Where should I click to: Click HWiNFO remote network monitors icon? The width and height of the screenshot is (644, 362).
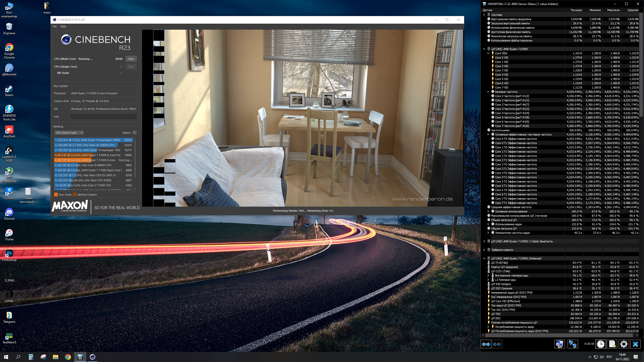573,344
